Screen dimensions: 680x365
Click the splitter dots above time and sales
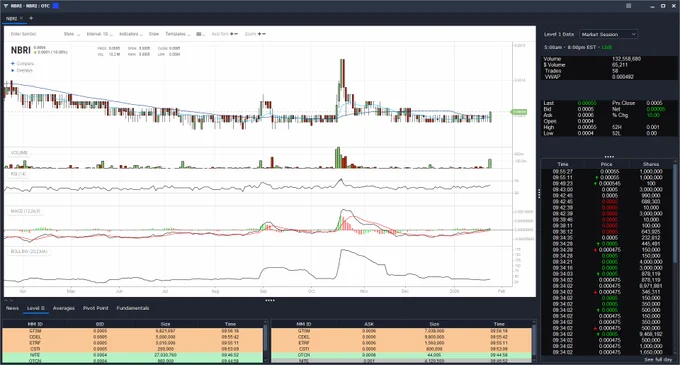click(x=609, y=157)
